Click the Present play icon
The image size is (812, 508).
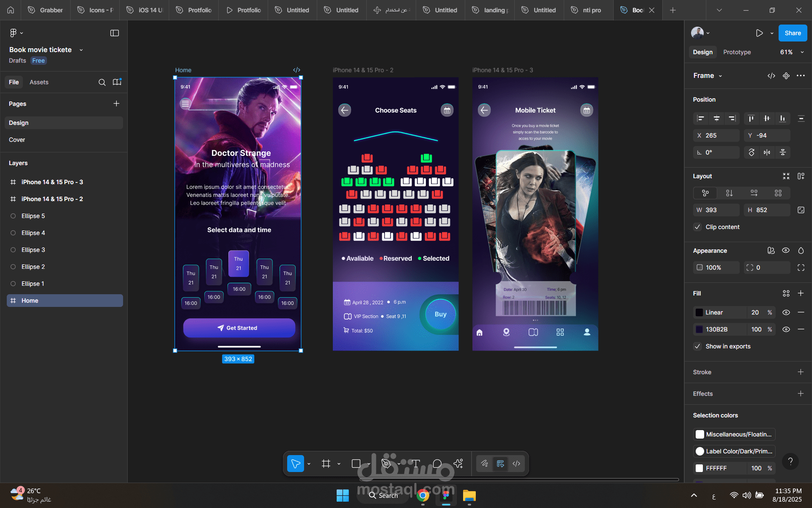760,33
